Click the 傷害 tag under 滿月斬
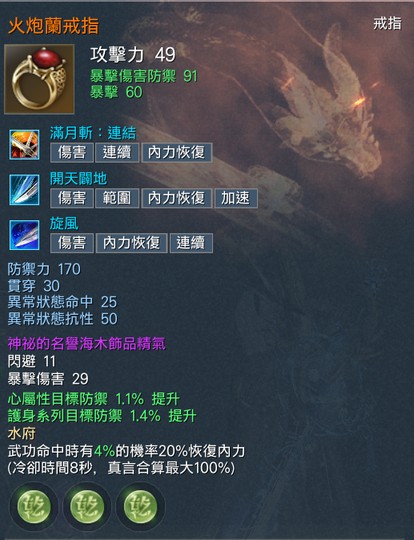Image resolution: width=414 pixels, height=540 pixels. coord(72,153)
